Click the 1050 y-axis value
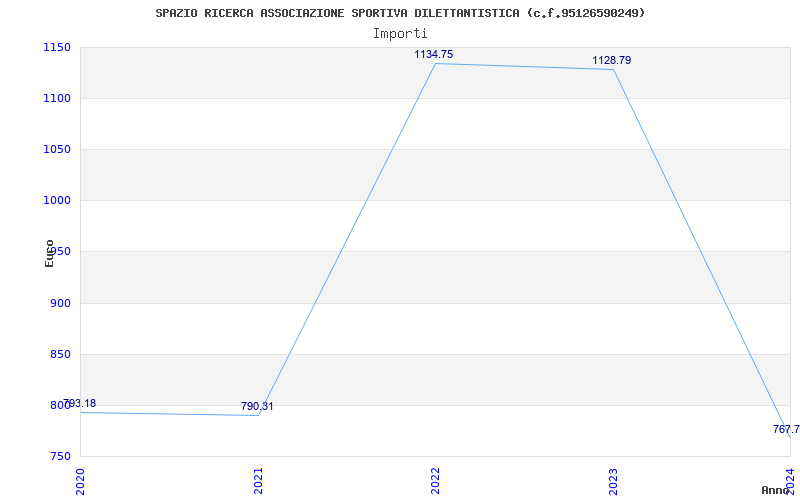Image resolution: width=800 pixels, height=500 pixels. pos(57,149)
